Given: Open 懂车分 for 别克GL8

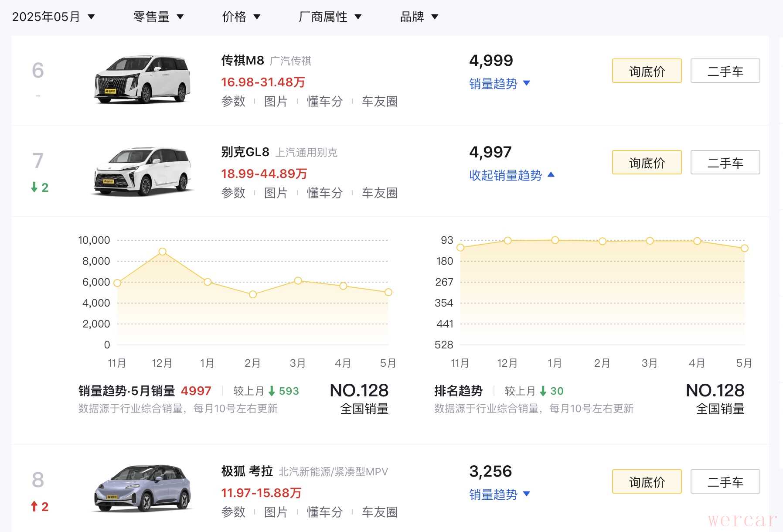Looking at the screenshot, I should click(325, 193).
